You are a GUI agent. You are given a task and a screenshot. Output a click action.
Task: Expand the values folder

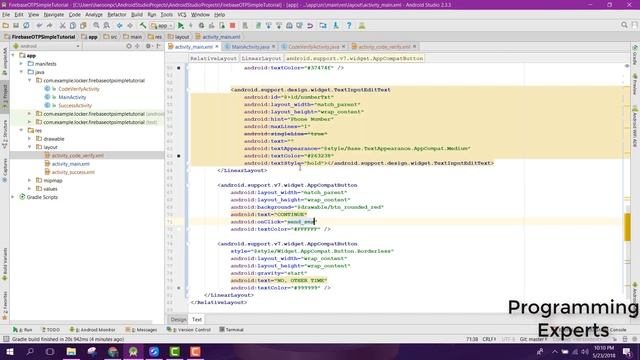point(29,189)
